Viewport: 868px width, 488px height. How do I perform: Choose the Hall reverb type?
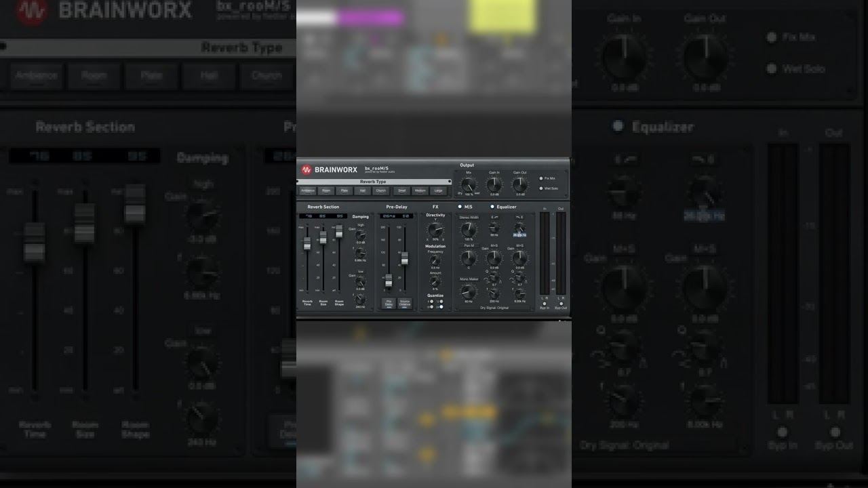click(363, 190)
